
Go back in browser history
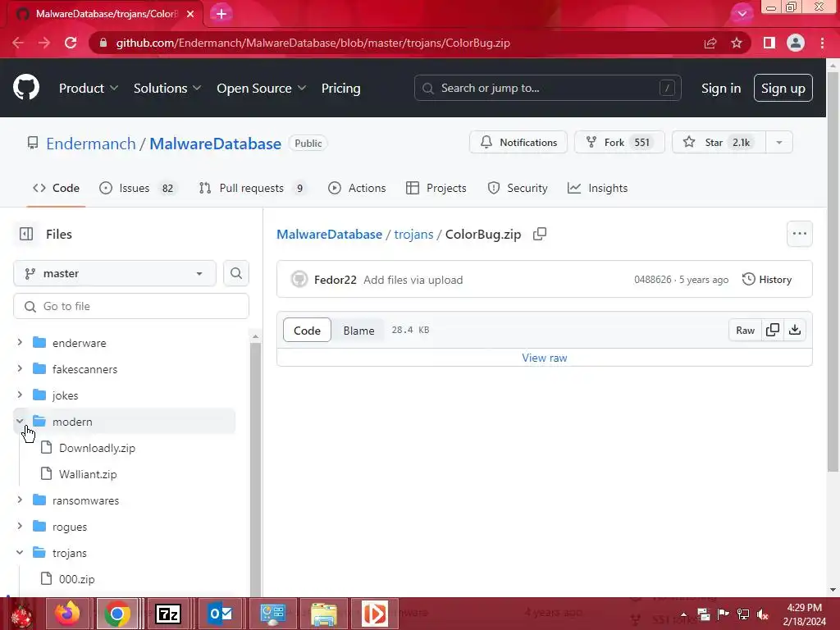point(18,43)
